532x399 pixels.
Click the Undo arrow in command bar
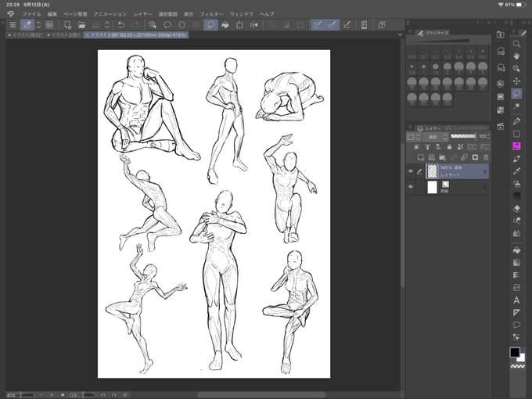pos(121,25)
